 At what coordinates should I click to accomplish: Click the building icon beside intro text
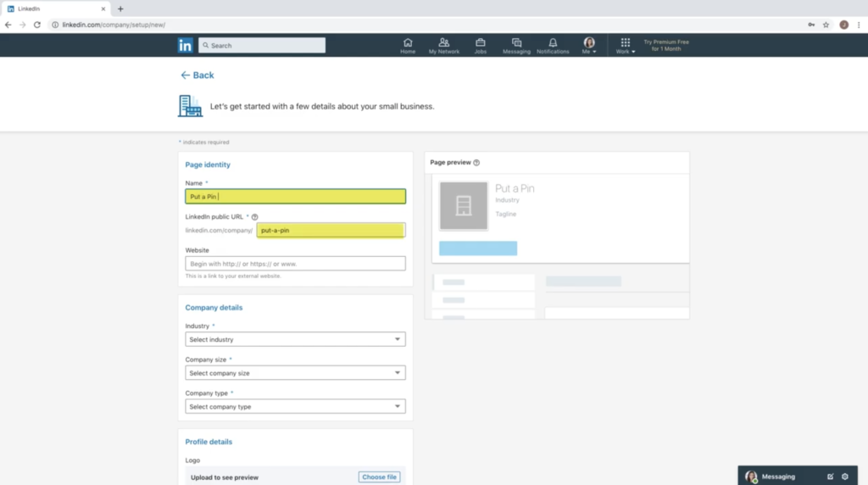(190, 106)
